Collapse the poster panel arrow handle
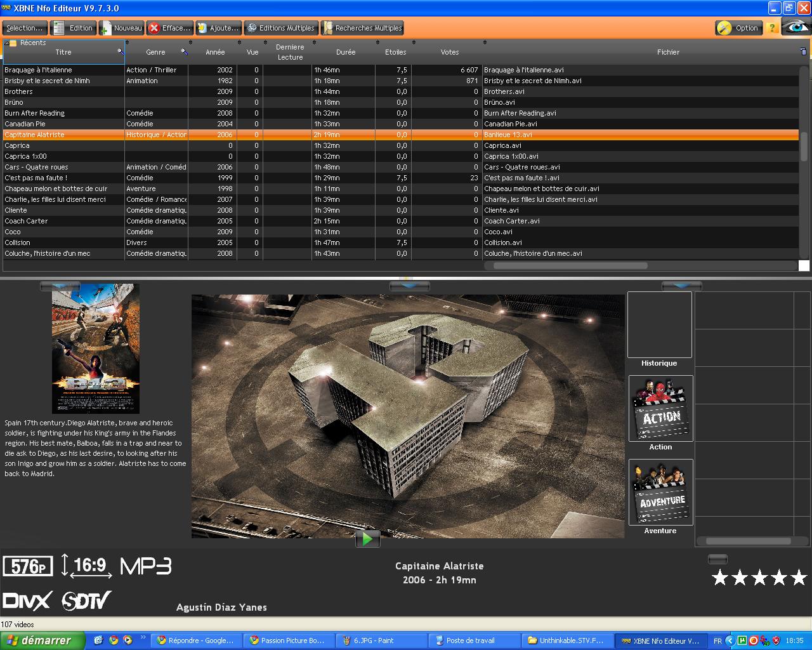 [x=60, y=286]
